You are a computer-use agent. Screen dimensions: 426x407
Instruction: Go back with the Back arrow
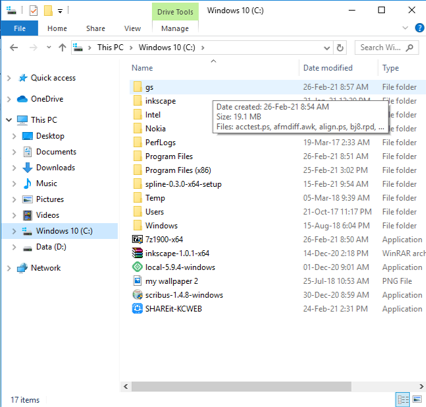pos(14,48)
